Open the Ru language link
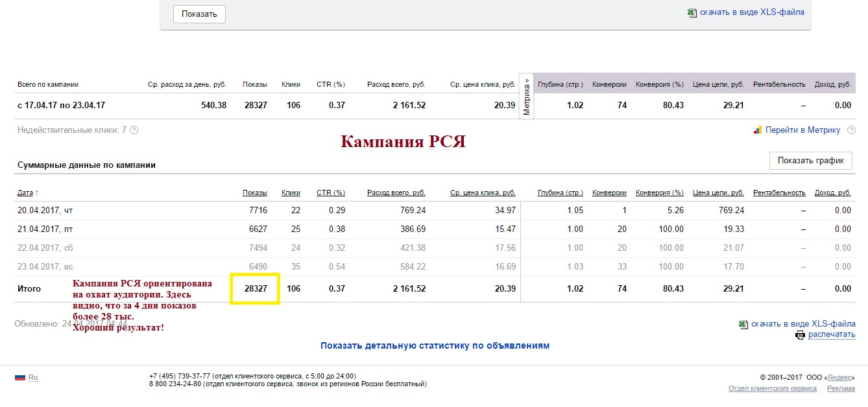 pyautogui.click(x=33, y=377)
